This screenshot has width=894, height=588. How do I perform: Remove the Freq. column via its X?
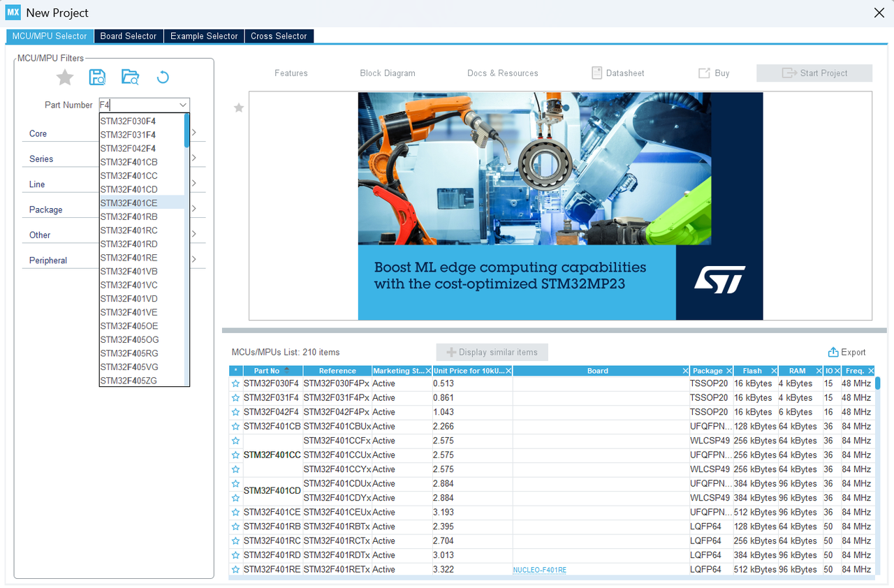tap(871, 371)
